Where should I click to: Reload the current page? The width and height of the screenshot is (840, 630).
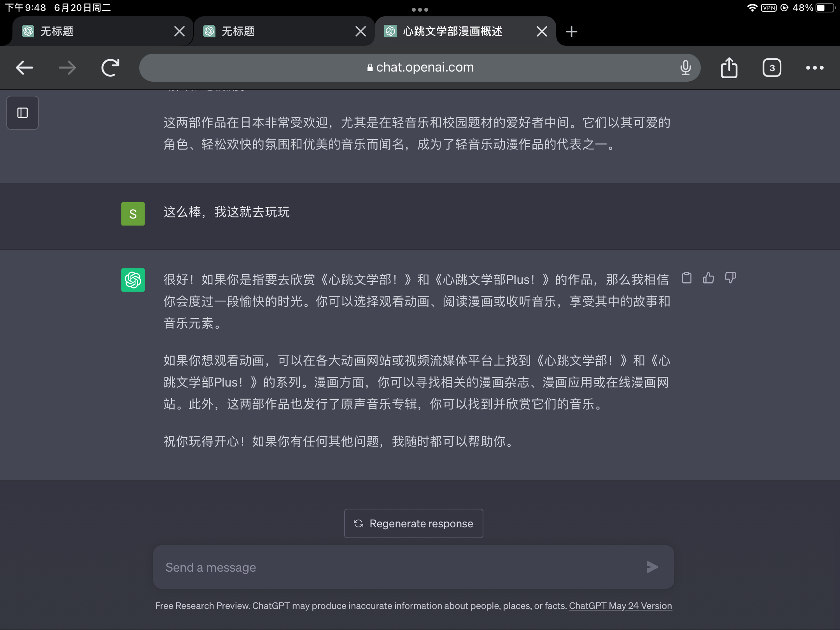pyautogui.click(x=109, y=67)
